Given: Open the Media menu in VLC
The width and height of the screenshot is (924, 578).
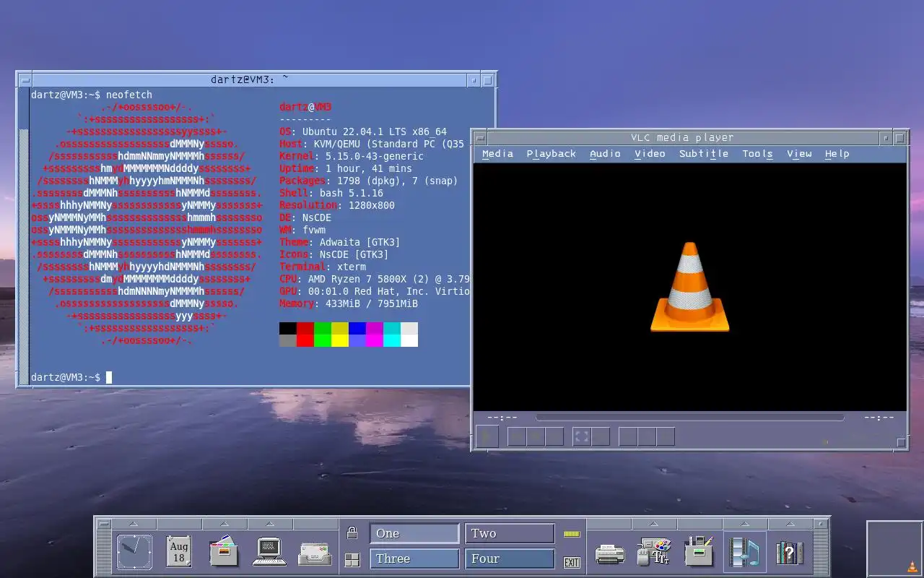Looking at the screenshot, I should (497, 154).
